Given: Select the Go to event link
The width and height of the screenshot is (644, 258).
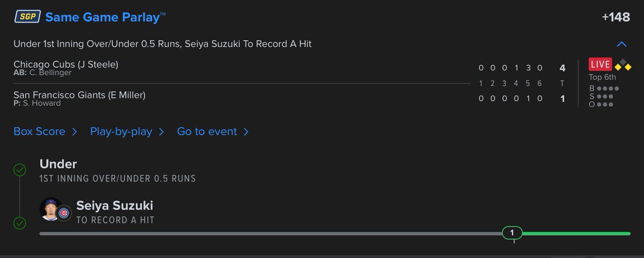Looking at the screenshot, I should (x=207, y=131).
